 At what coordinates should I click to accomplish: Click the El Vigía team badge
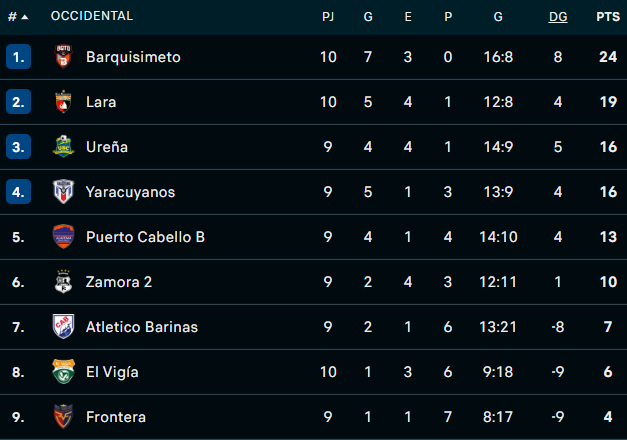63,372
